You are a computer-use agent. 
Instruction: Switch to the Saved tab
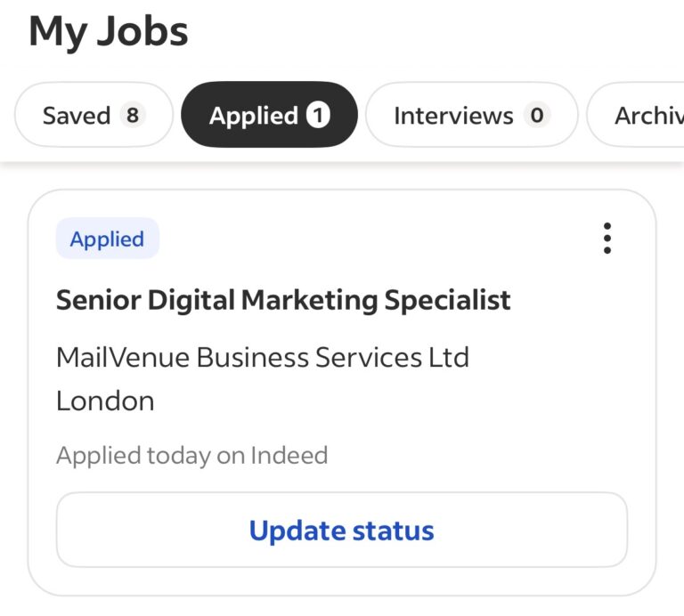93,116
